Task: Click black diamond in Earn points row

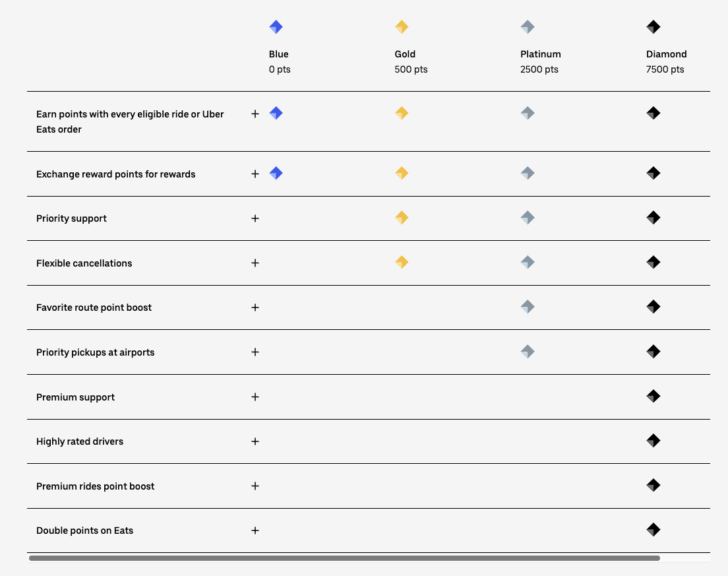Action: point(653,113)
